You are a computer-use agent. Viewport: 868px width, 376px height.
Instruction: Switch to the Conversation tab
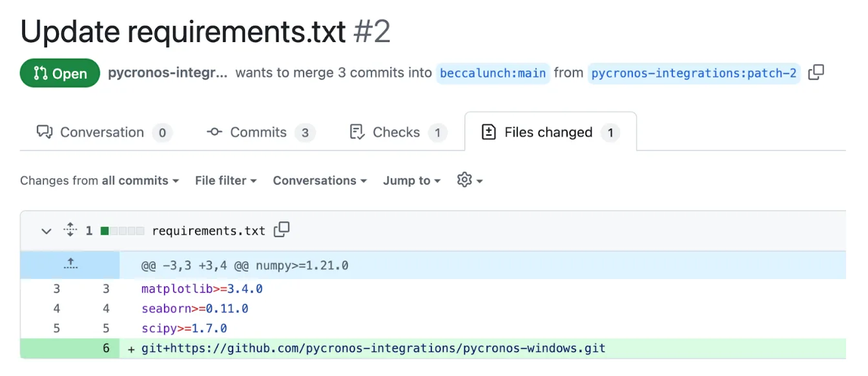click(103, 132)
